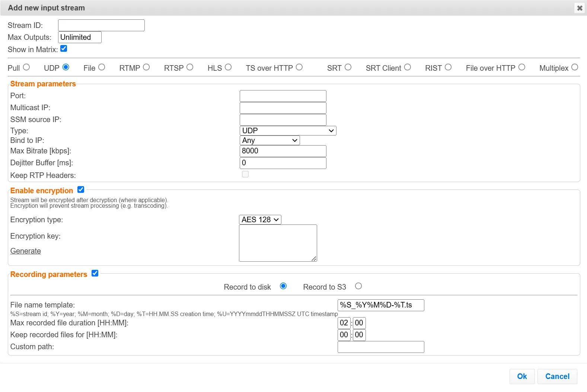The height and width of the screenshot is (392, 587).
Task: Confirm with the Ok button
Action: click(x=522, y=376)
